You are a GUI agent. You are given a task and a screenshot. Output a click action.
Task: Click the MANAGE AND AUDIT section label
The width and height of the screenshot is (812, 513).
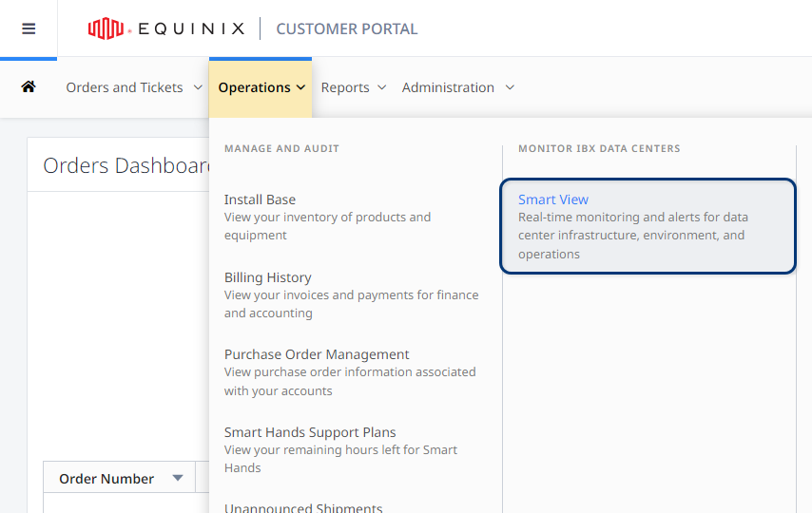pyautogui.click(x=281, y=148)
